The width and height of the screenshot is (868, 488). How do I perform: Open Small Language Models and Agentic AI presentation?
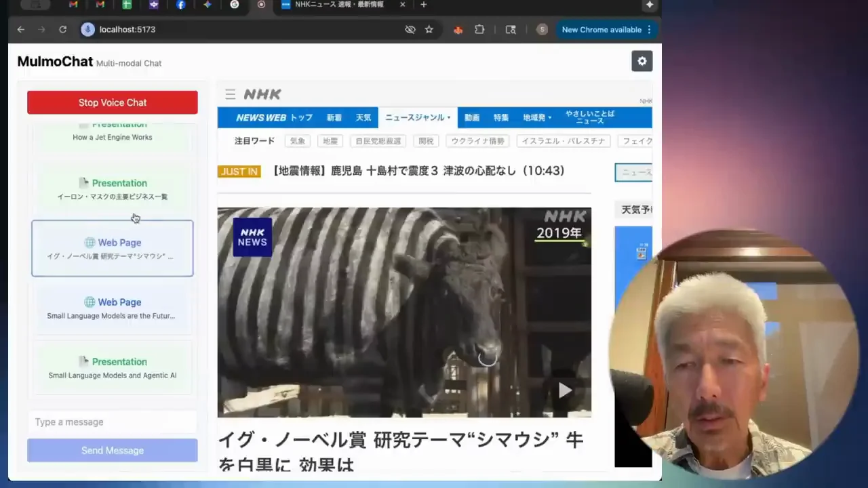coord(113,367)
